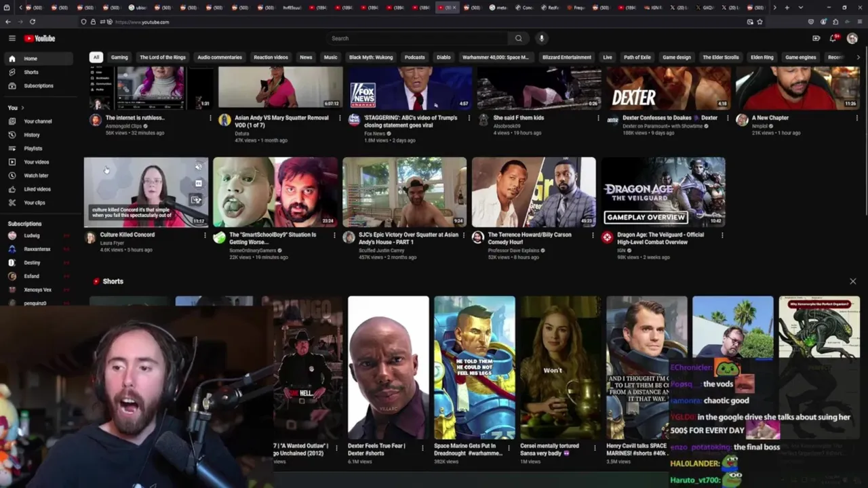Open Subscriptions in the sidebar
Viewport: 868px width, 488px height.
(x=39, y=86)
